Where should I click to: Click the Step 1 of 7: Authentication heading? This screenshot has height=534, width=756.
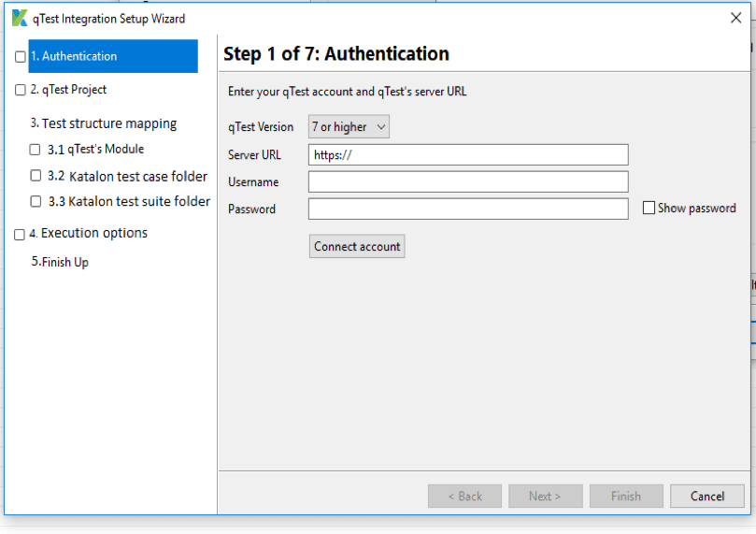click(336, 54)
